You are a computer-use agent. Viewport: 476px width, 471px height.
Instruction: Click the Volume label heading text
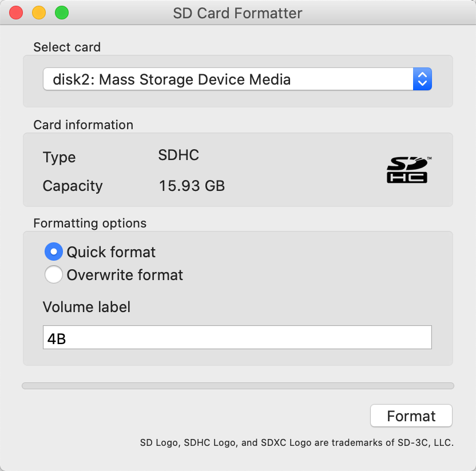click(86, 307)
